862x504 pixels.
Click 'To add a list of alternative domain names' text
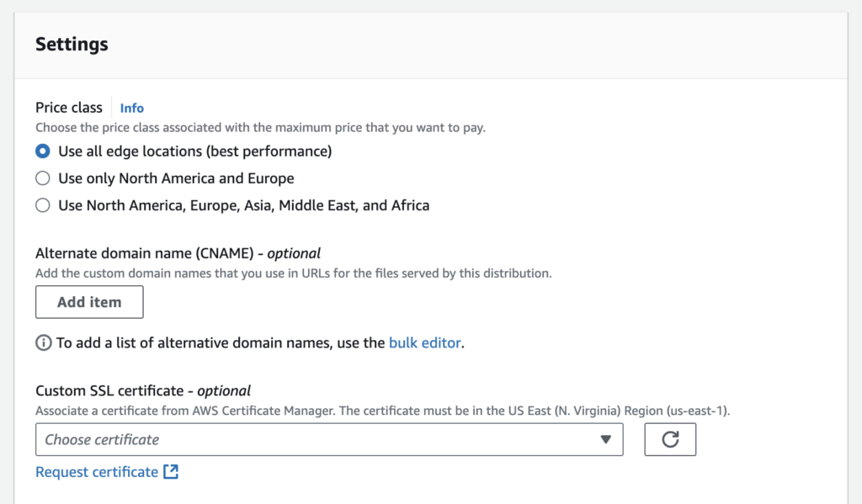pyautogui.click(x=221, y=343)
